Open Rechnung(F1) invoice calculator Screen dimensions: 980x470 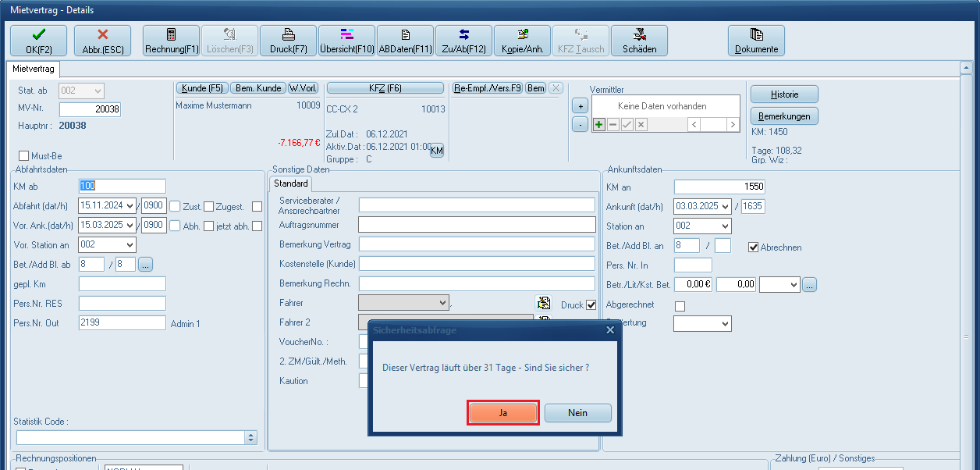[x=171, y=41]
